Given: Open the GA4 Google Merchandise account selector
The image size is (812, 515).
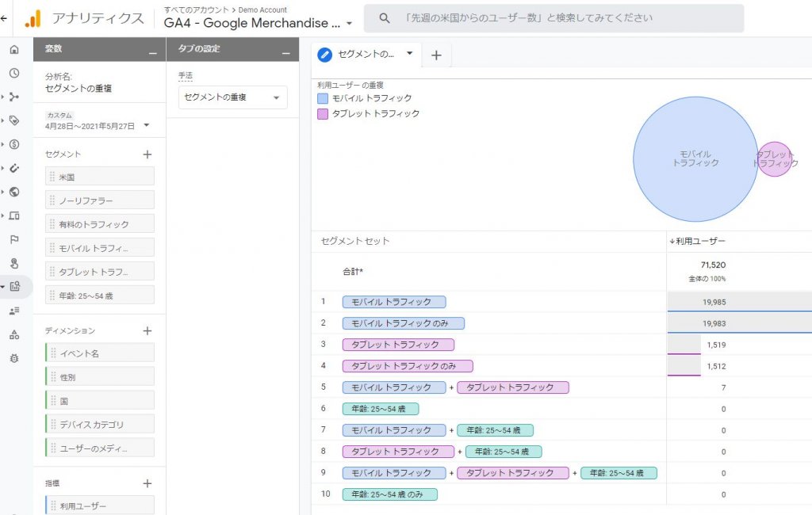Looking at the screenshot, I should tap(258, 23).
